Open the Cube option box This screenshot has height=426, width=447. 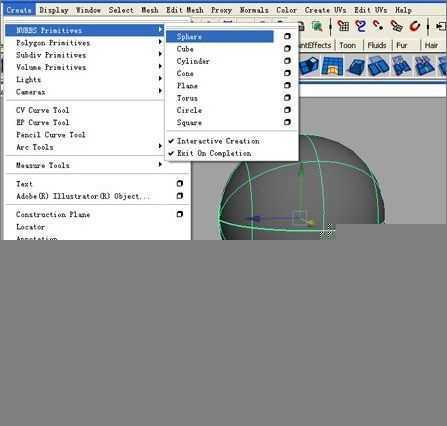[287, 49]
